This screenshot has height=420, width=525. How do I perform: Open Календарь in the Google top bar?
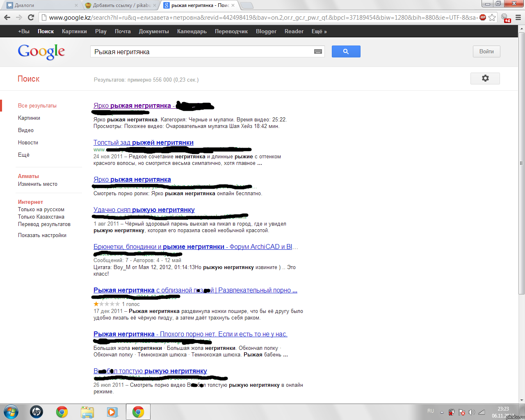192,31
